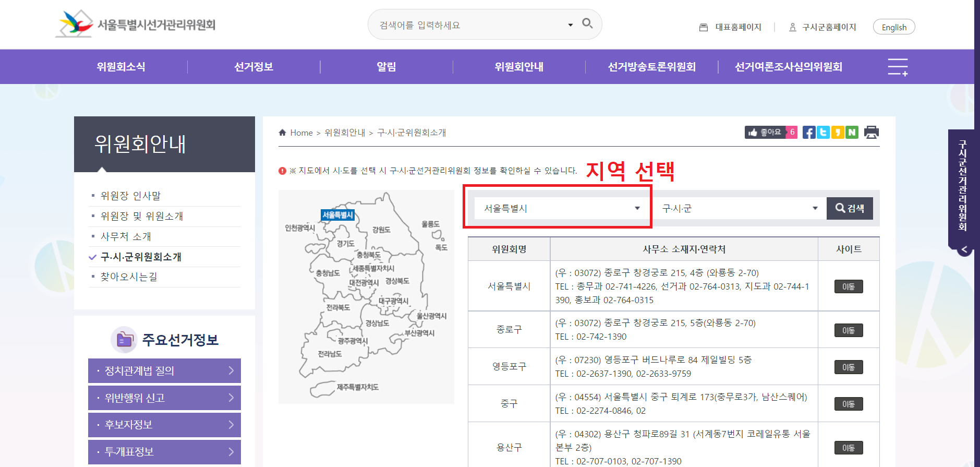Click the search text input field
The width and height of the screenshot is (980, 467).
click(x=469, y=25)
